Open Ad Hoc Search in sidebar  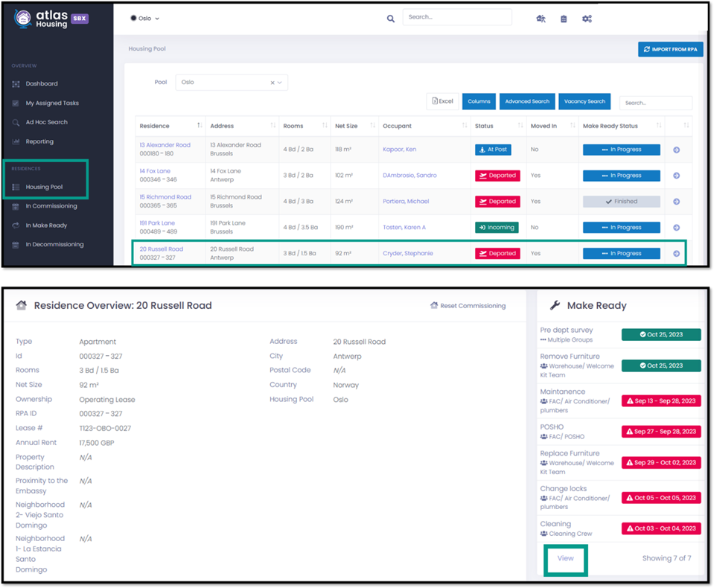click(46, 122)
